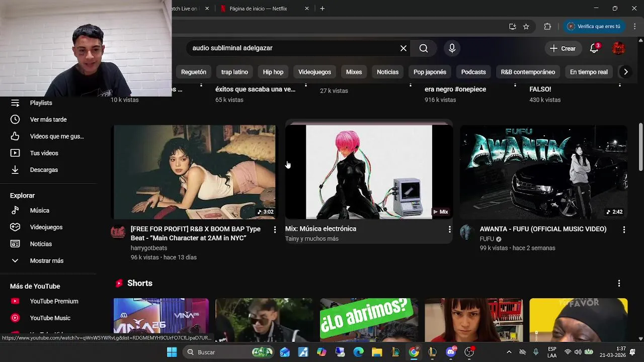644x362 pixels.
Task: Open options menu for AWANTA - FUFU video
Action: coord(624,229)
